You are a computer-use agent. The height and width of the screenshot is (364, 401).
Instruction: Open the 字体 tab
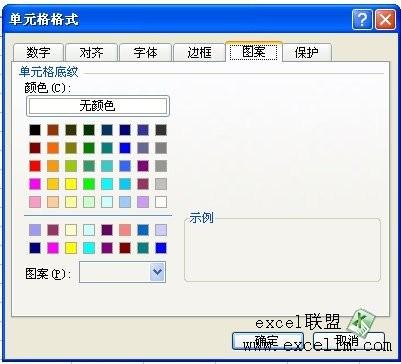(145, 53)
